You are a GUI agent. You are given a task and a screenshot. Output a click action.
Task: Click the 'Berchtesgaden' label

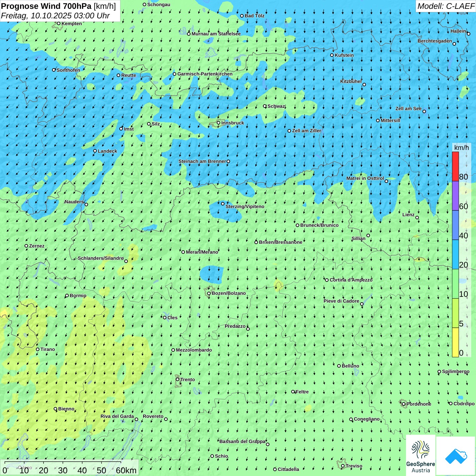[x=435, y=41]
